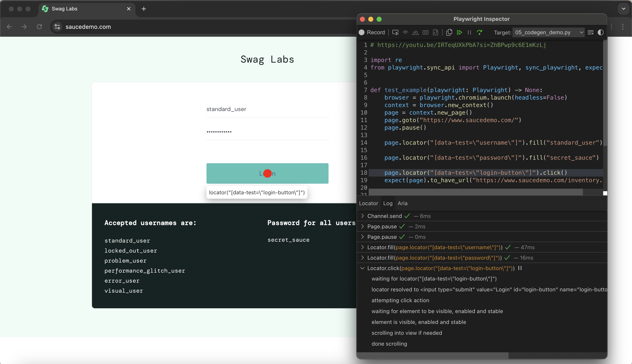Reload the saucedemo.com page
Screen dimensions: 632x364
pos(39,27)
